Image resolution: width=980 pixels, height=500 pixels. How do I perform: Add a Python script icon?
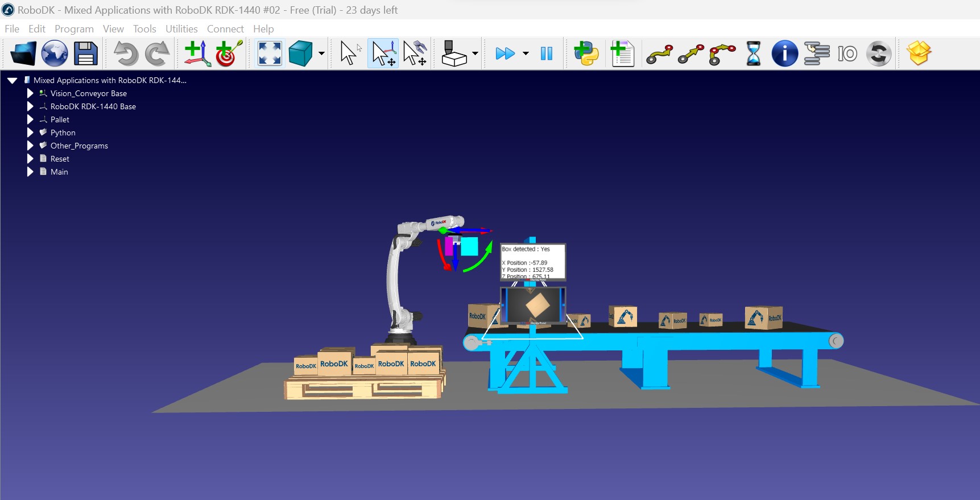[586, 54]
